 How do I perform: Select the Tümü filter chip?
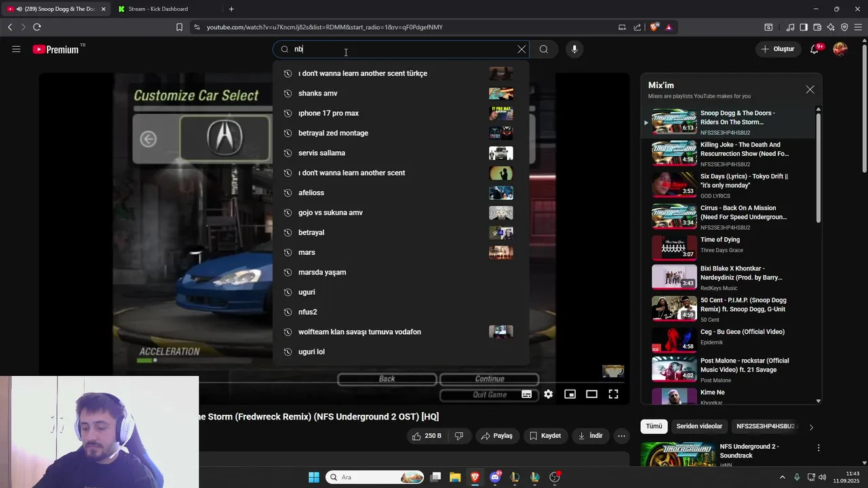(654, 426)
